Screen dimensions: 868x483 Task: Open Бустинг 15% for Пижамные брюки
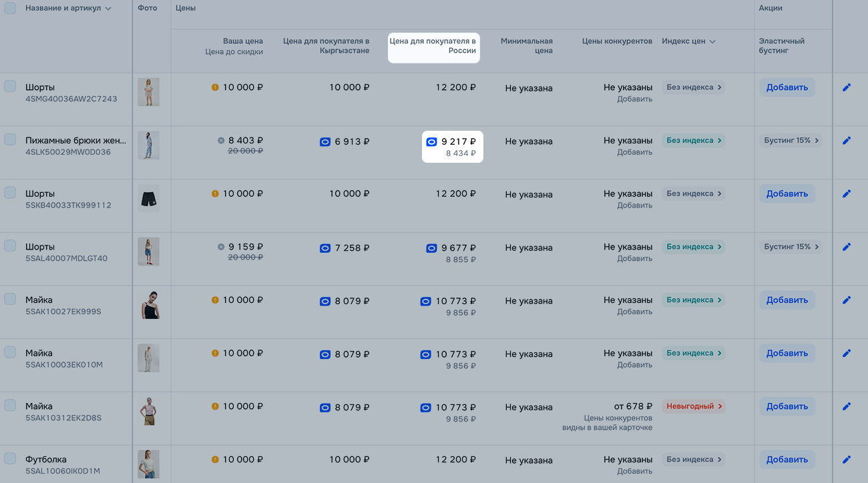click(791, 141)
